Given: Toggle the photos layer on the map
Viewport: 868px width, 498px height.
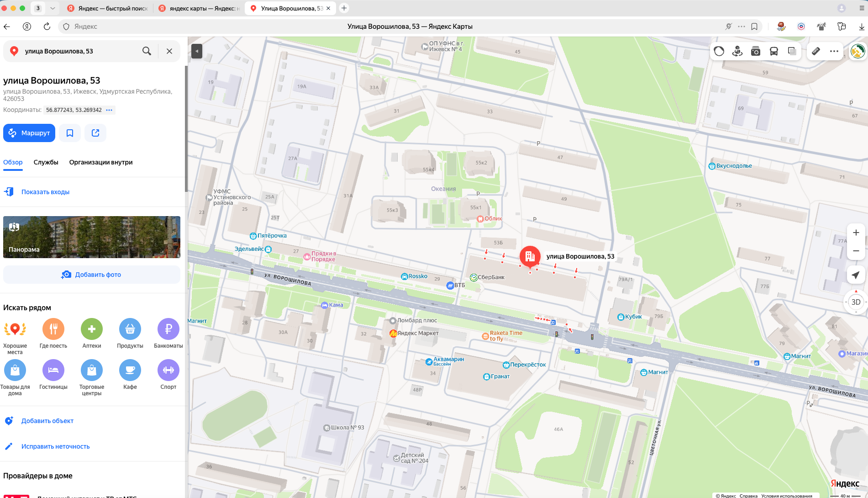Looking at the screenshot, I should [x=756, y=51].
